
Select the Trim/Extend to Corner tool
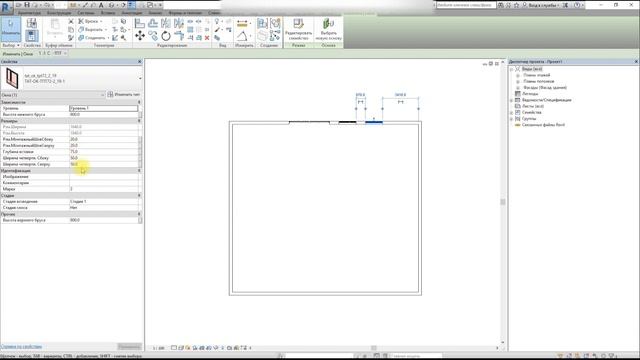point(179,36)
